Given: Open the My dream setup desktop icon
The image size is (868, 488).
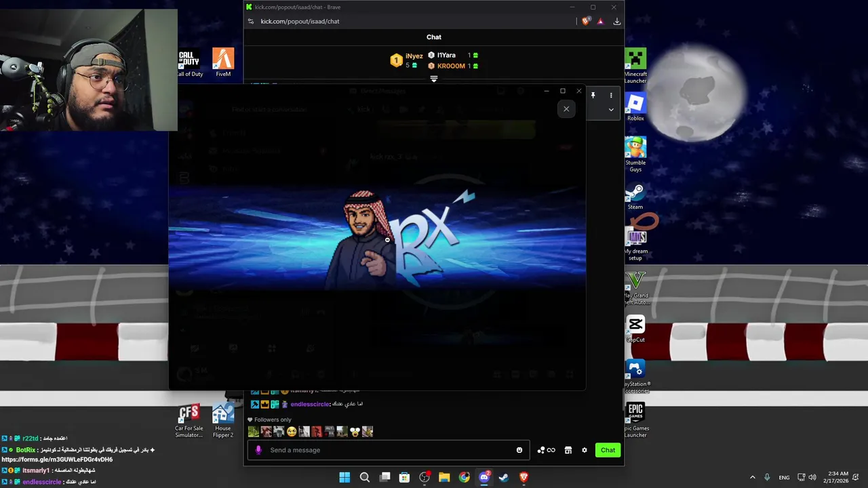Looking at the screenshot, I should coord(635,243).
